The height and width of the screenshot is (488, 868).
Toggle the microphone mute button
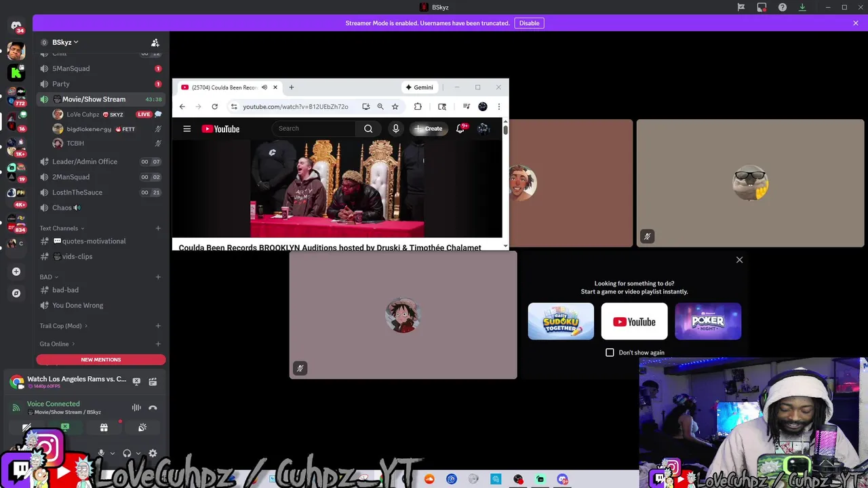click(x=101, y=453)
